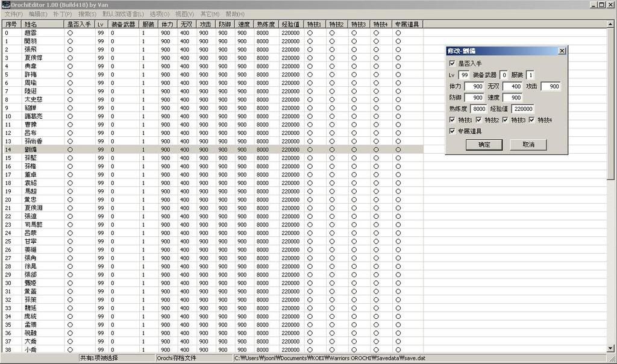Click the Lv input field in dialog
The width and height of the screenshot is (617, 364).
pos(464,75)
